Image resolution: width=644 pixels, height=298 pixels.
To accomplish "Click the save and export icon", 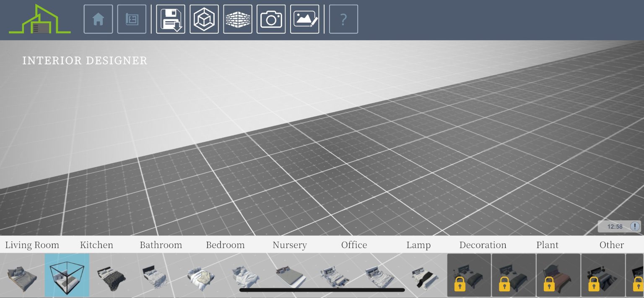I will pyautogui.click(x=170, y=19).
